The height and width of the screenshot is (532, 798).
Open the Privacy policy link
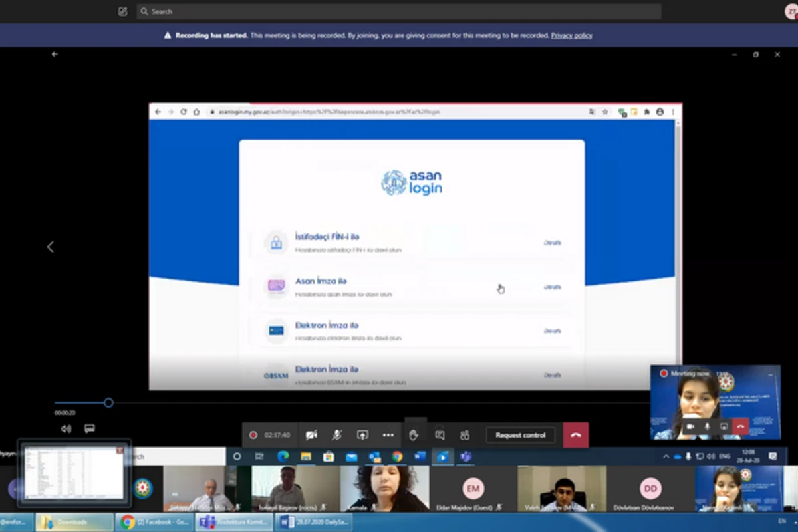pos(571,35)
